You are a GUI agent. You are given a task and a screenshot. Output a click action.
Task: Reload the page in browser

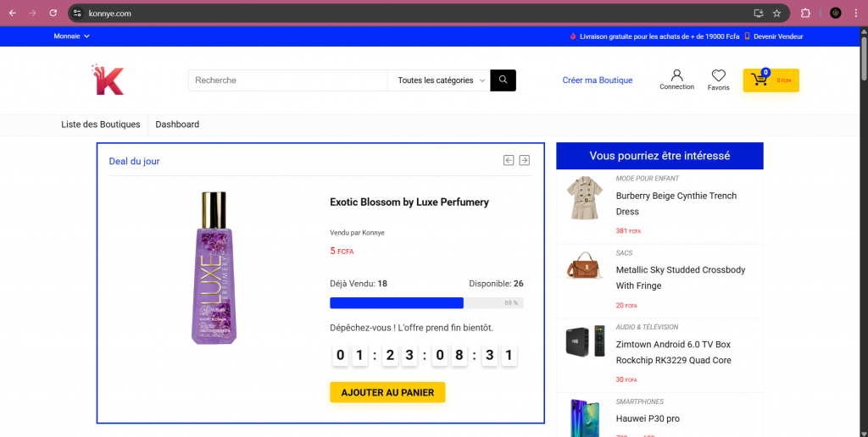coord(53,13)
